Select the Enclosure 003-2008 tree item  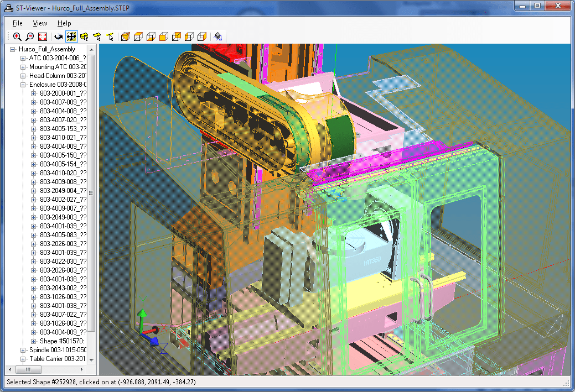click(58, 85)
